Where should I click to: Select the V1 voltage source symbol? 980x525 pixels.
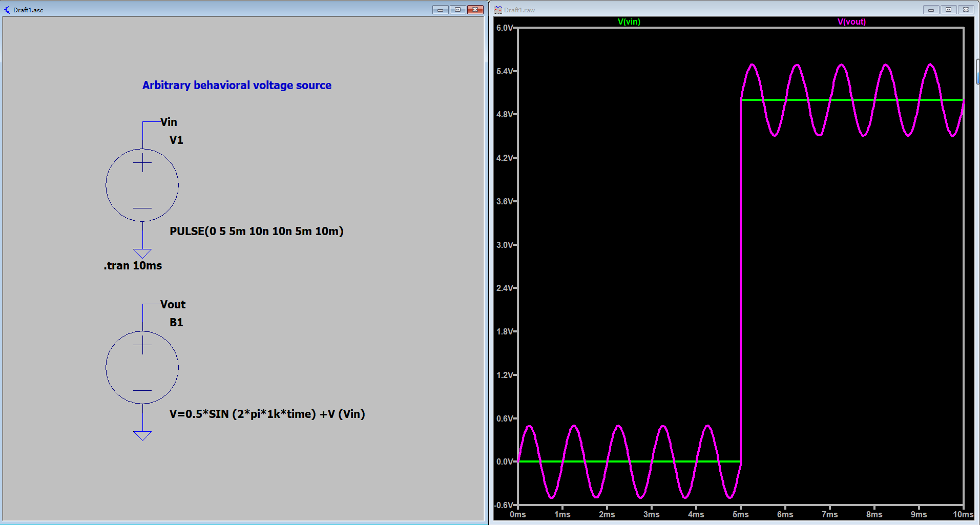(142, 185)
